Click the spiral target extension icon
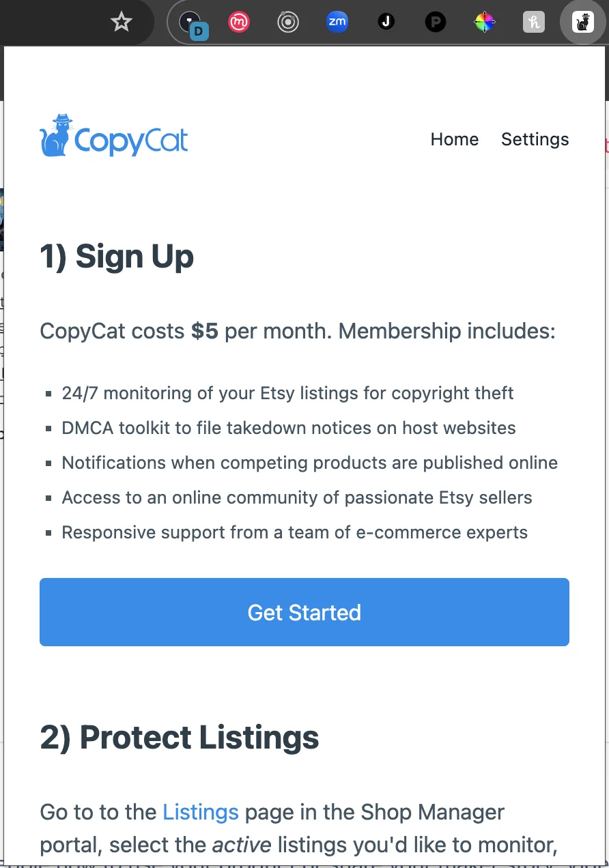609x868 pixels. (288, 22)
